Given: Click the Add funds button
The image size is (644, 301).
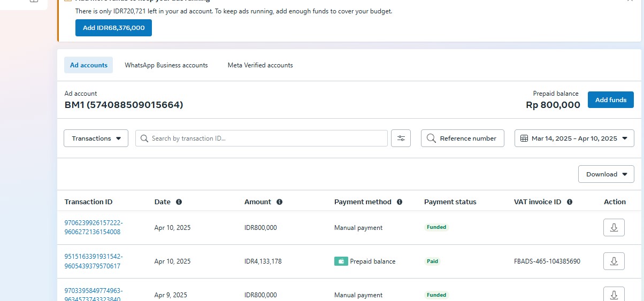Looking at the screenshot, I should point(610,100).
